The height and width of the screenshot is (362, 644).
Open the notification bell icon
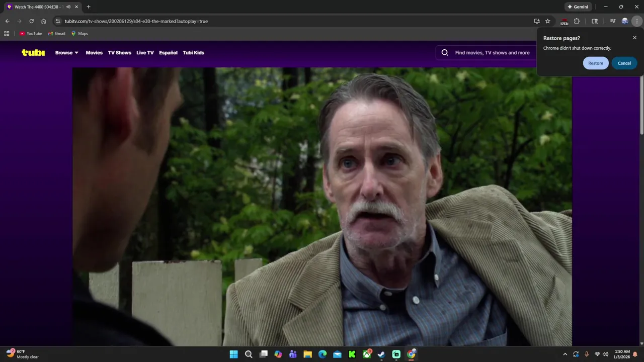(x=635, y=354)
